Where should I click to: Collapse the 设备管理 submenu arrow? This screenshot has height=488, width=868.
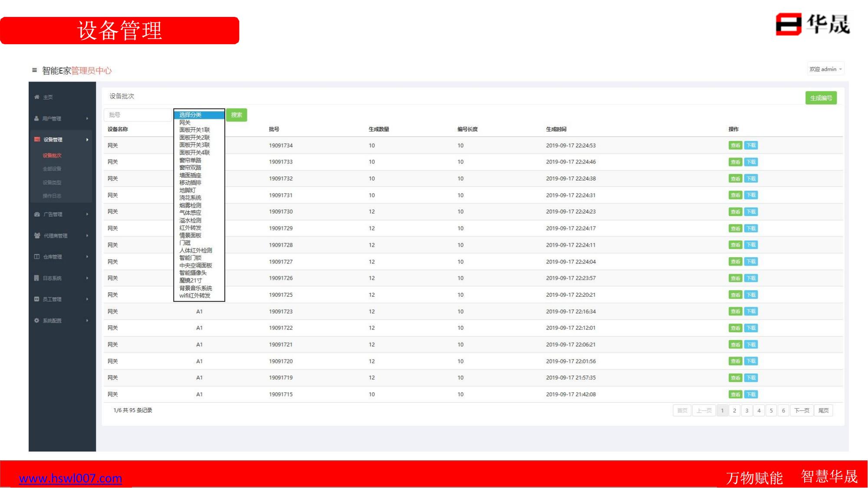pos(87,140)
